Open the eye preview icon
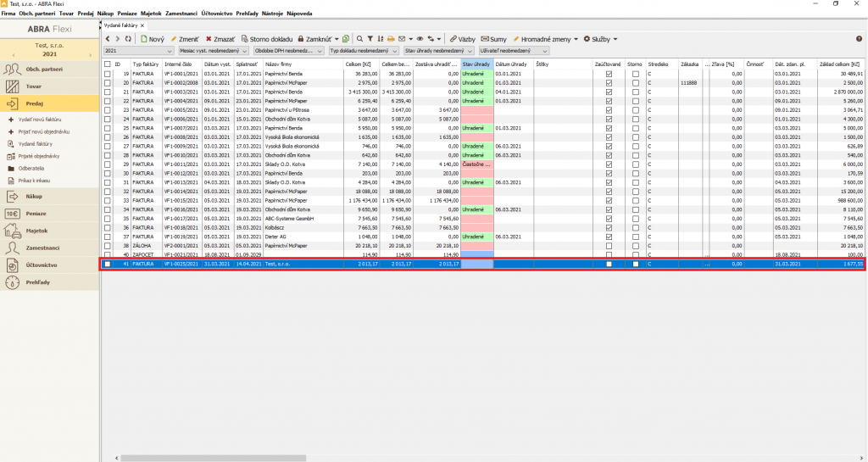This screenshot has width=868, height=462. pyautogui.click(x=420, y=39)
